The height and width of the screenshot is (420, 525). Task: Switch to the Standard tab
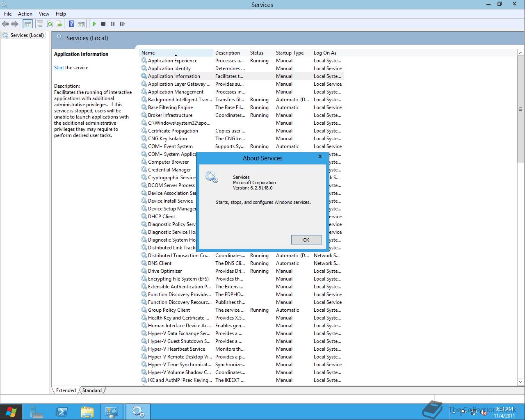(92, 390)
